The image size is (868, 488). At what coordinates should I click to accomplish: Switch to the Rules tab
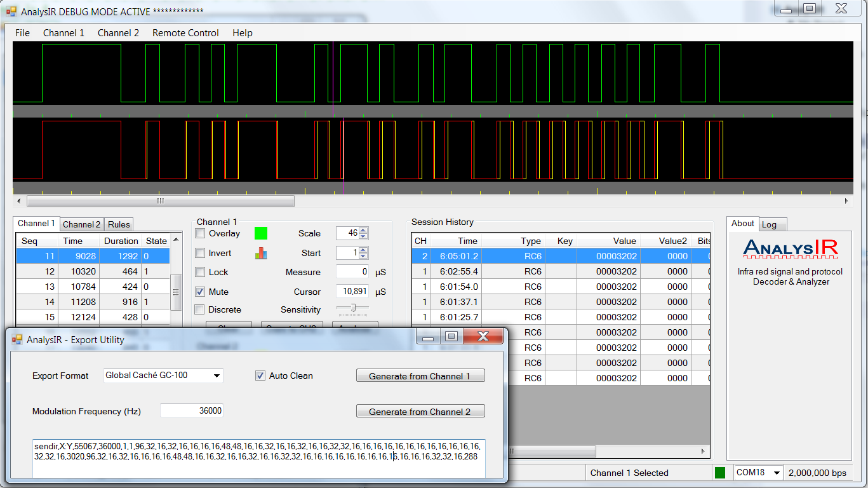119,224
